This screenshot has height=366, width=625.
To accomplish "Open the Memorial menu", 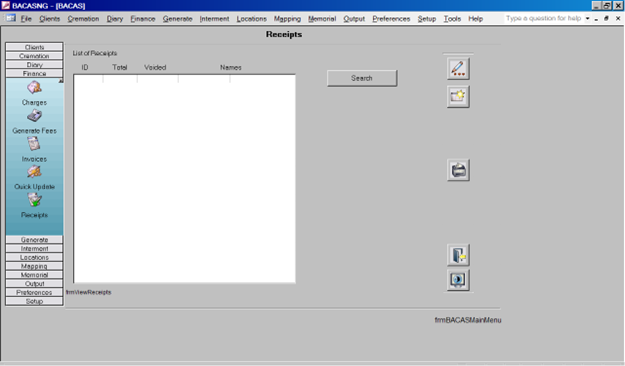I will point(322,19).
